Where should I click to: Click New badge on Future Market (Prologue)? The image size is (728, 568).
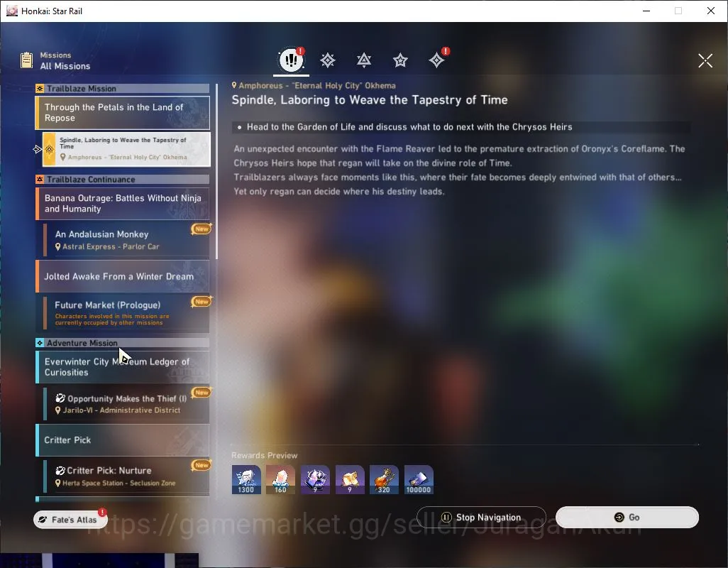click(x=202, y=302)
